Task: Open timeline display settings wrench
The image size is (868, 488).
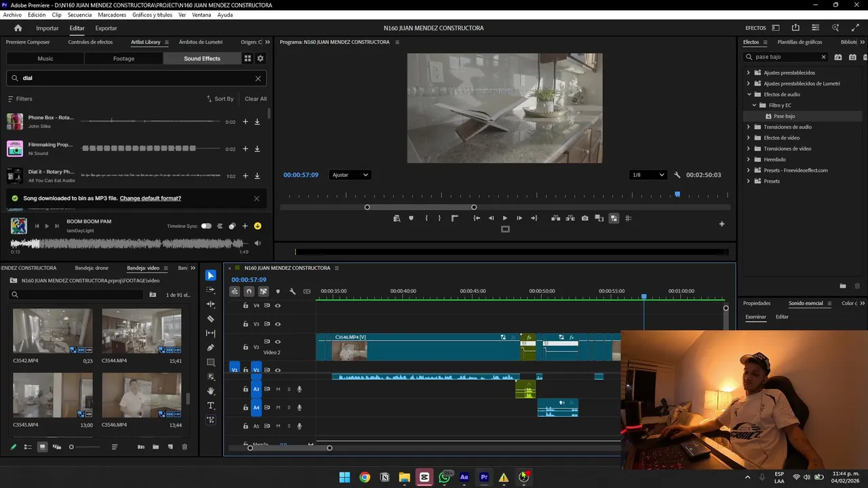Action: pos(292,291)
